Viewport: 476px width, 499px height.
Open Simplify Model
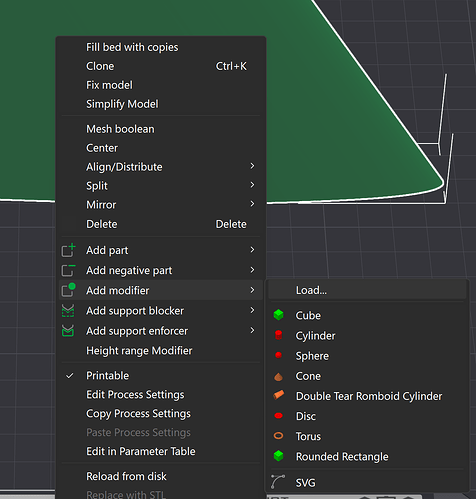(160, 104)
